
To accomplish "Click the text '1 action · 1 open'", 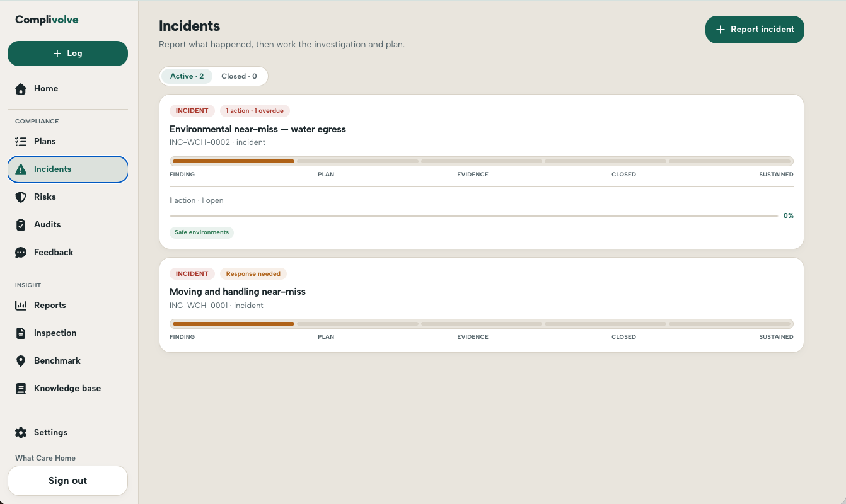I will 197,201.
